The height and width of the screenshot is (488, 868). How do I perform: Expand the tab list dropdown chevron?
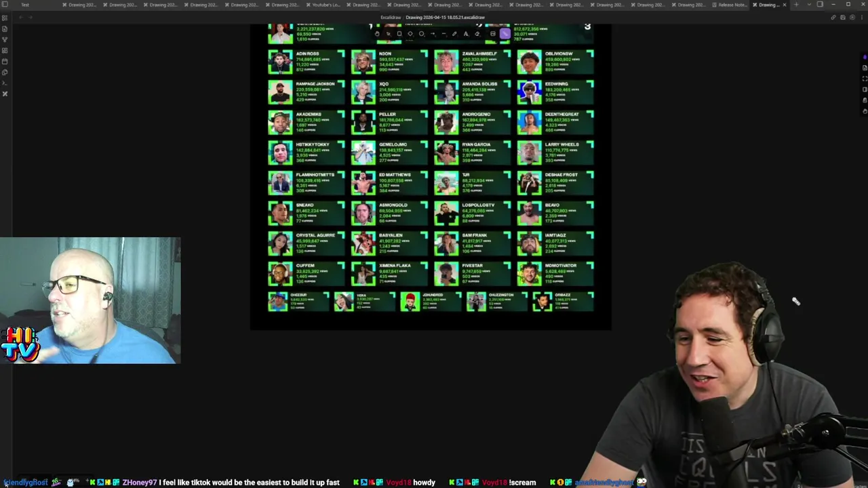pos(809,4)
